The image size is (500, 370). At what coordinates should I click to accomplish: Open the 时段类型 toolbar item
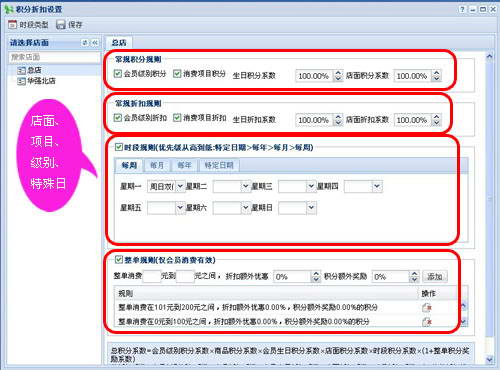coord(28,25)
